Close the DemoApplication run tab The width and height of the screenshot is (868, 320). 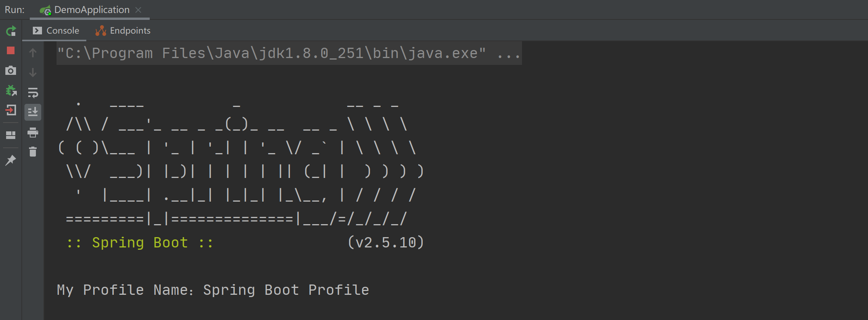point(138,10)
